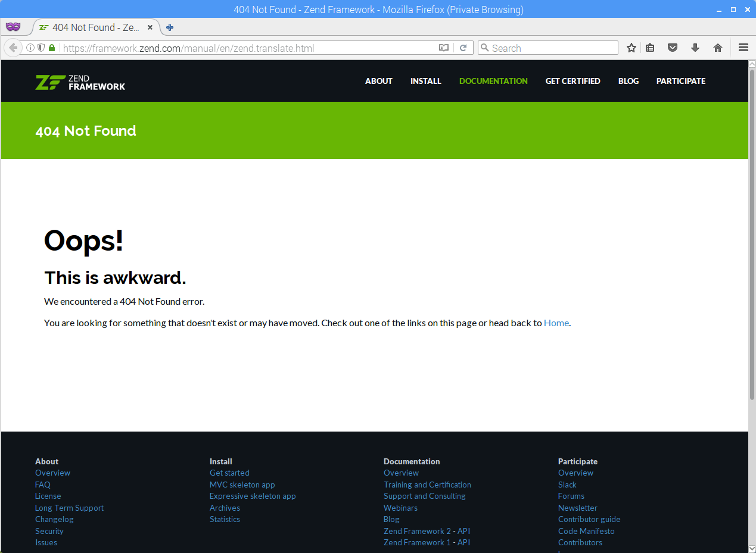This screenshot has width=756, height=553.
Task: Click the Zend Framework logo
Action: click(x=80, y=82)
